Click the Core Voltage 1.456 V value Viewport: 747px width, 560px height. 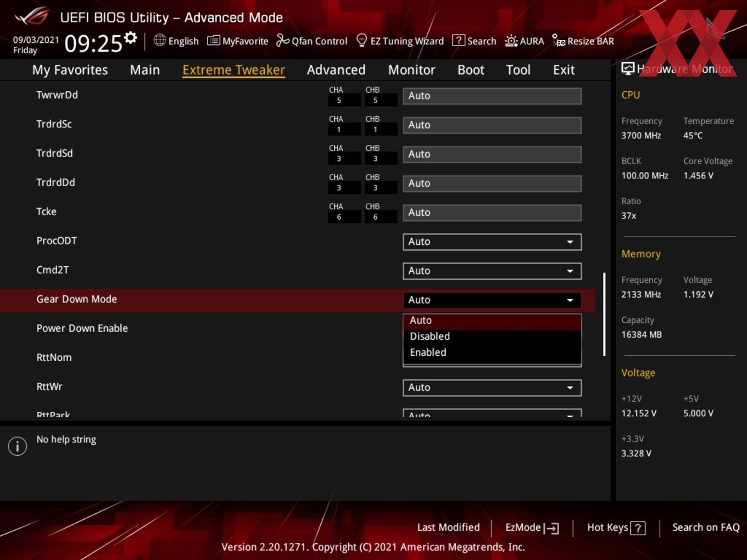click(698, 176)
